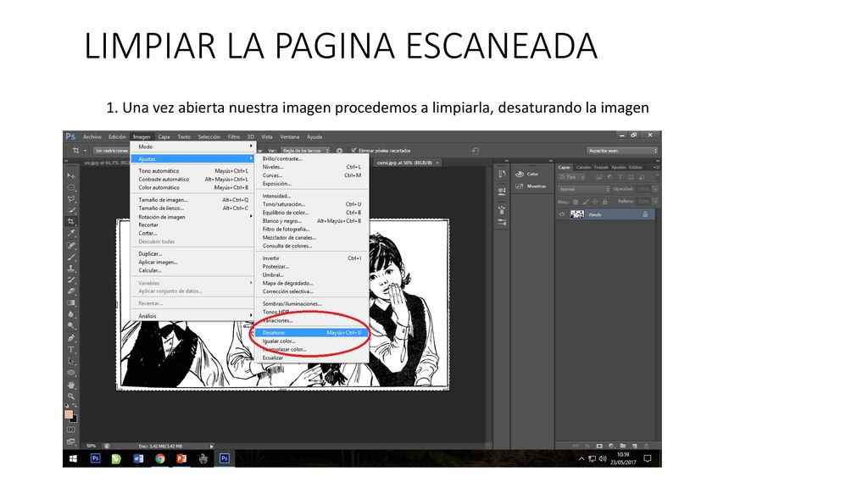Screen dimensions: 868x488
Task: Select the Eraser tool
Action: (x=71, y=291)
